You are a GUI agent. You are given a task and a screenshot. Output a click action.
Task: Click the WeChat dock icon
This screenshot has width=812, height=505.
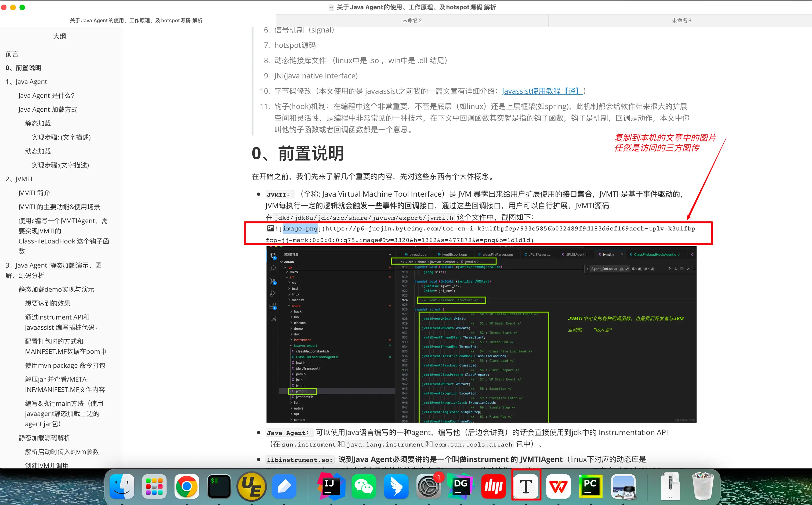(x=363, y=486)
